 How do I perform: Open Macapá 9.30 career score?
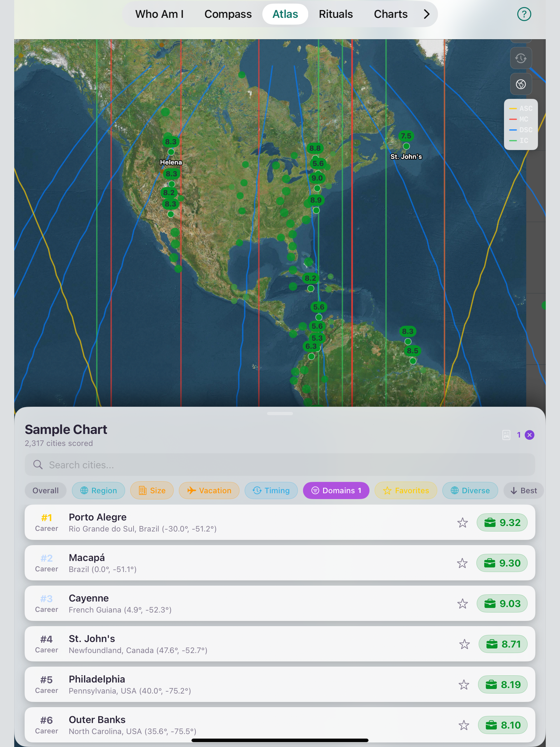pyautogui.click(x=501, y=563)
